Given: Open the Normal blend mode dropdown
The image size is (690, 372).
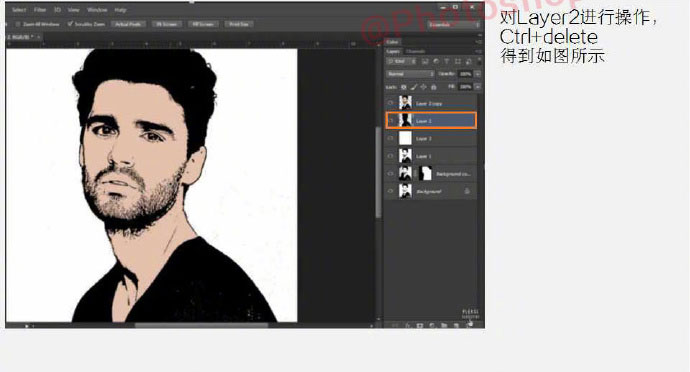Looking at the screenshot, I should (411, 74).
